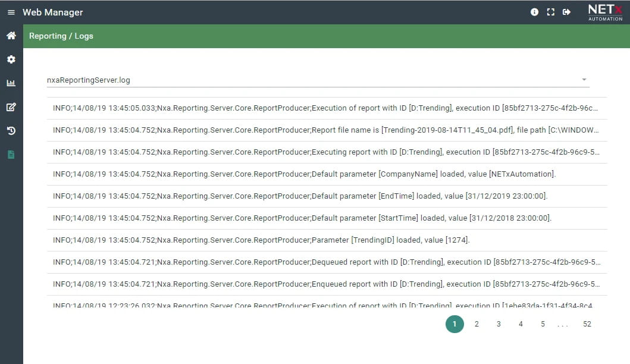This screenshot has height=364, width=630.
Task: Click the NETx Automation logo
Action: (605, 12)
